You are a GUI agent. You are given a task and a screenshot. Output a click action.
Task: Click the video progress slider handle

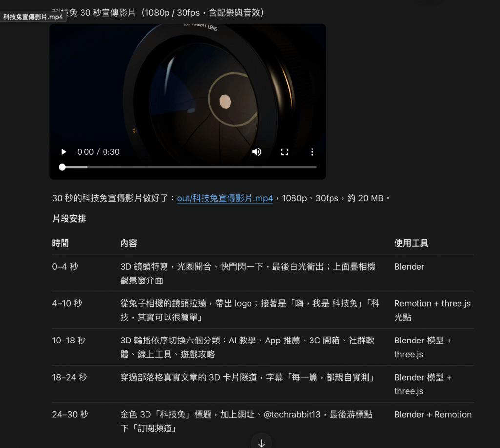(62, 167)
